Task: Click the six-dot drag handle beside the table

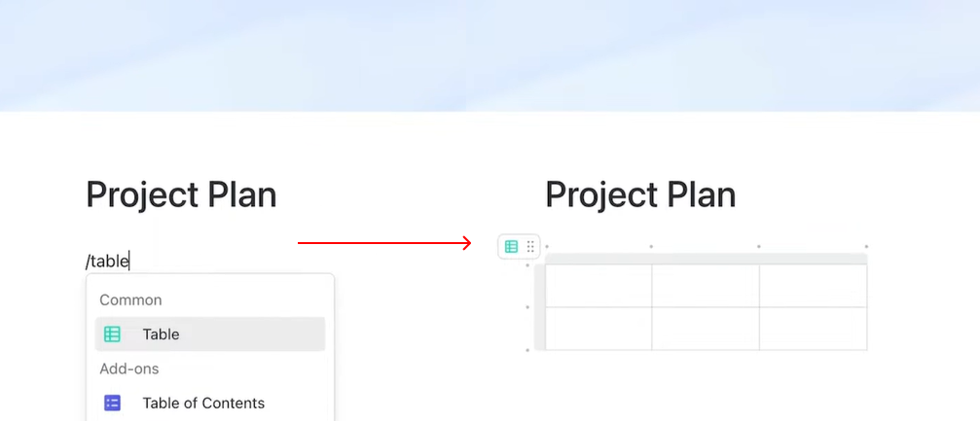Action: click(x=530, y=247)
